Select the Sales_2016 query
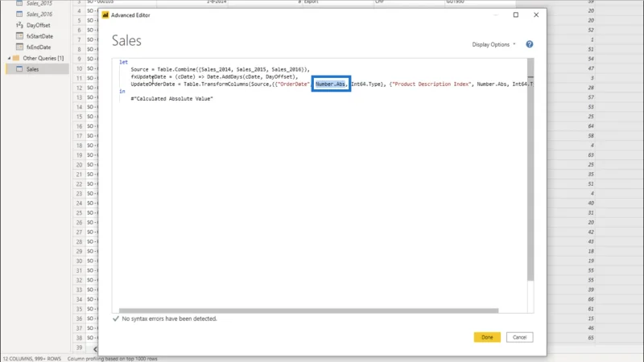 [x=39, y=14]
